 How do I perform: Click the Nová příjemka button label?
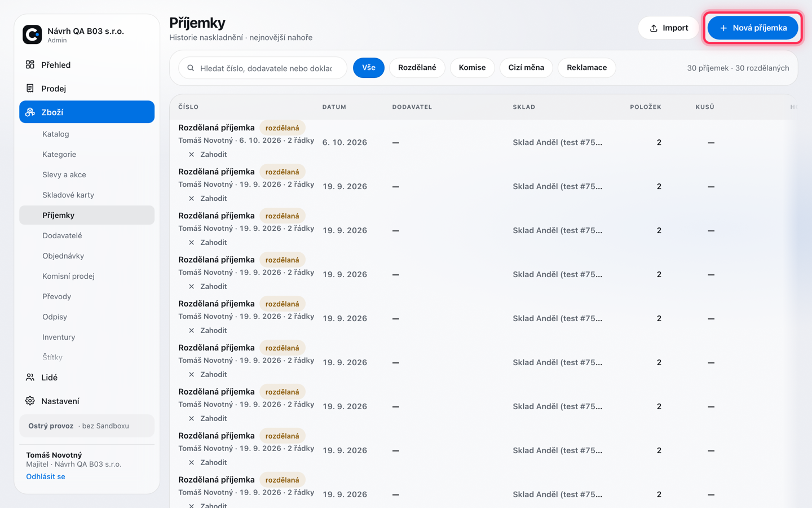coord(760,28)
